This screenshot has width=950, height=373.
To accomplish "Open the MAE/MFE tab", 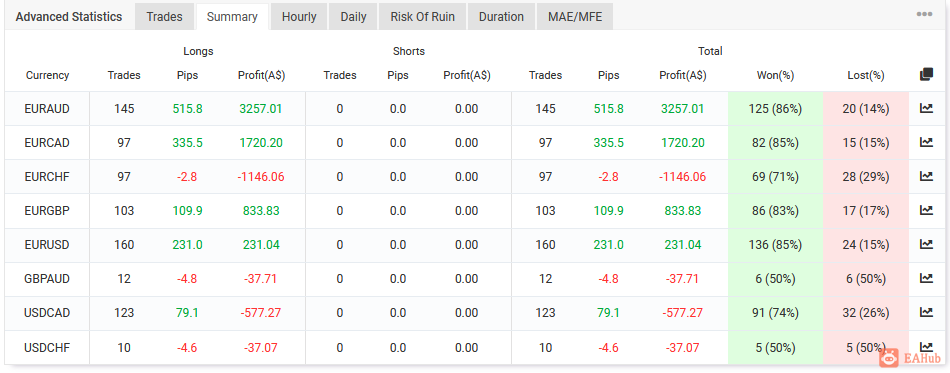I will pos(575,17).
